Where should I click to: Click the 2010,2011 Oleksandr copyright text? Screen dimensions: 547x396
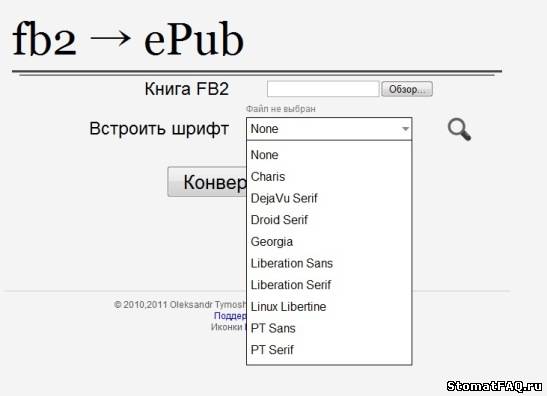pos(180,305)
